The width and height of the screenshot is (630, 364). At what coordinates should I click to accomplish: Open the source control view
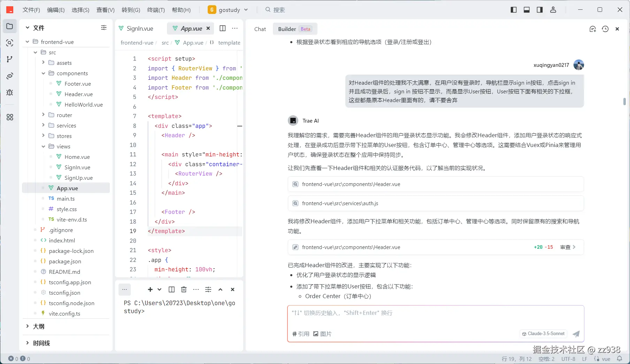tap(10, 59)
